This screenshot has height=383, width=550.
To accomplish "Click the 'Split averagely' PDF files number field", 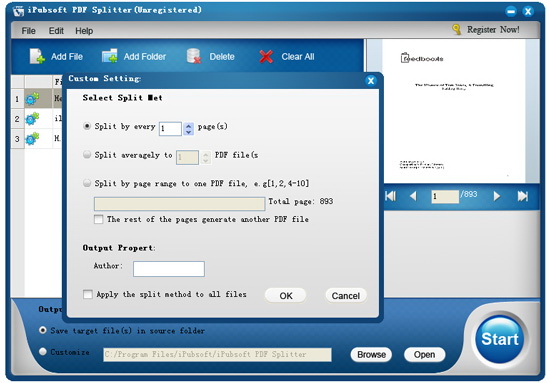I will coord(187,157).
